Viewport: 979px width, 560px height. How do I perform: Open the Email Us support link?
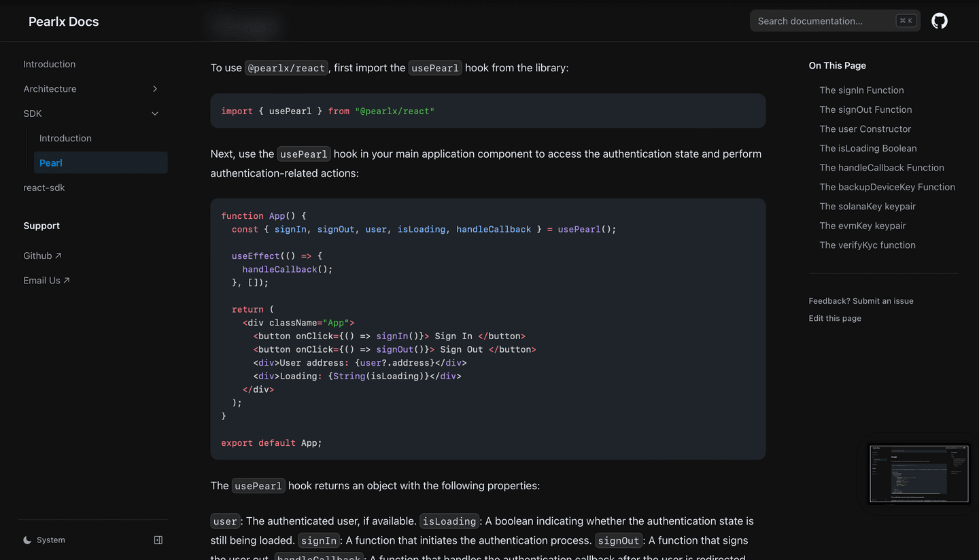(x=46, y=280)
